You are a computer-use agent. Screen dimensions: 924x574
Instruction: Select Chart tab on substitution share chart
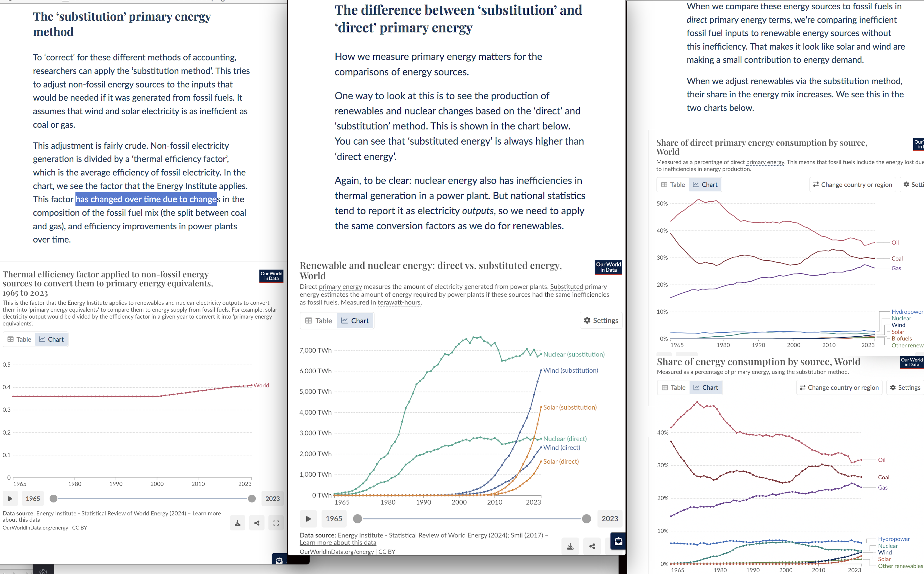pos(706,387)
